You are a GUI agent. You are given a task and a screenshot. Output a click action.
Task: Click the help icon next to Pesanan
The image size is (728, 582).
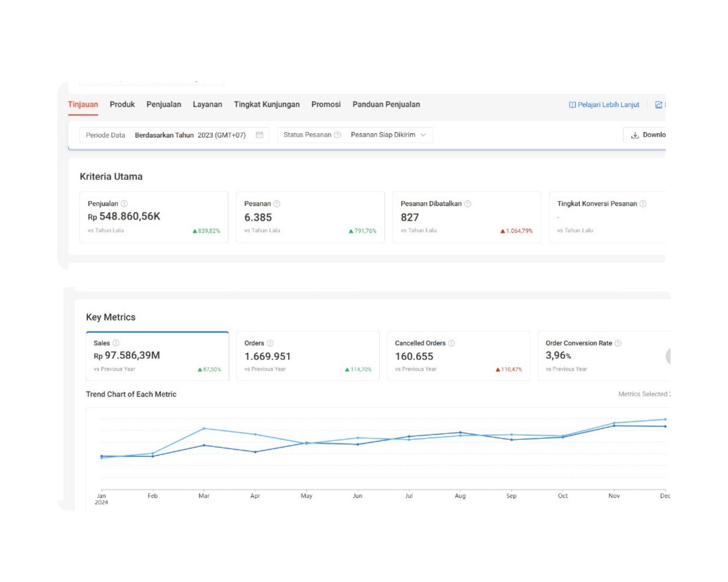[x=277, y=204]
